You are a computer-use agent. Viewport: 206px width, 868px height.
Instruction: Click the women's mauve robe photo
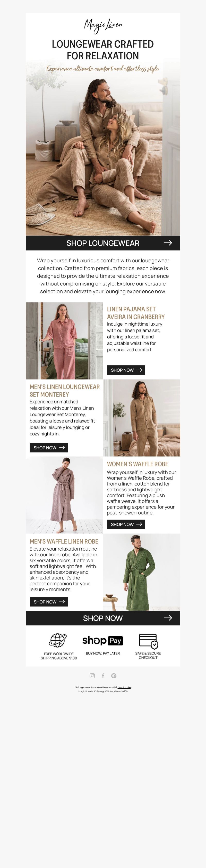[64, 495]
